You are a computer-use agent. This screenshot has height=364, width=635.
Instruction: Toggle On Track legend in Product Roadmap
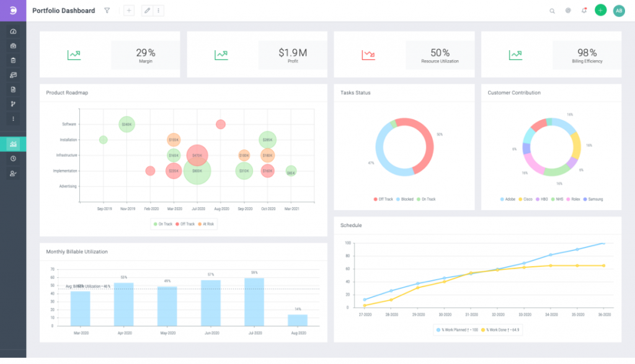pos(163,224)
